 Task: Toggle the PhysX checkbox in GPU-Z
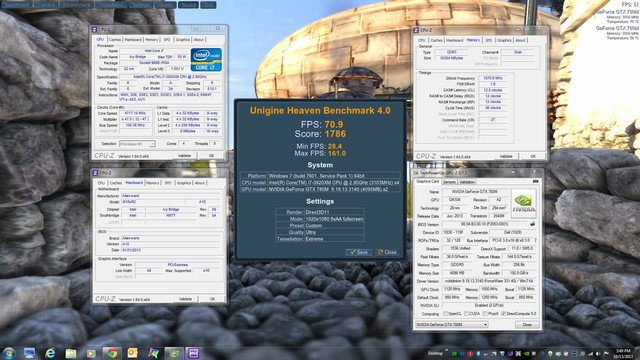485,313
